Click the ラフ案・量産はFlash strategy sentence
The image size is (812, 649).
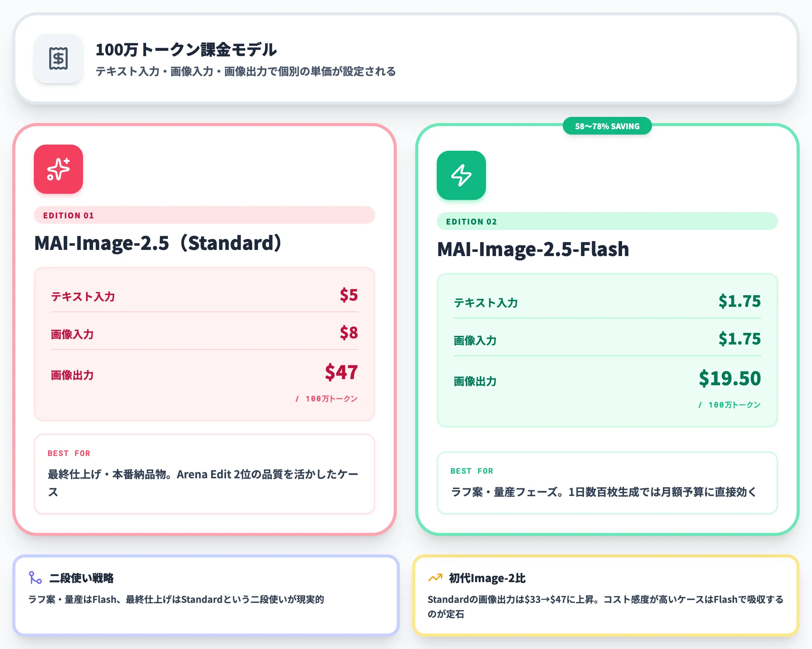coord(176,599)
